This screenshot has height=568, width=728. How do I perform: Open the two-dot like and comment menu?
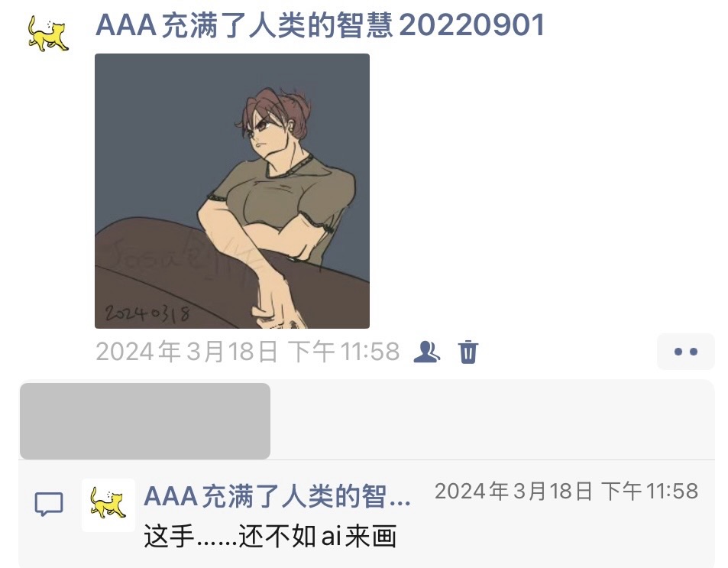coord(686,352)
